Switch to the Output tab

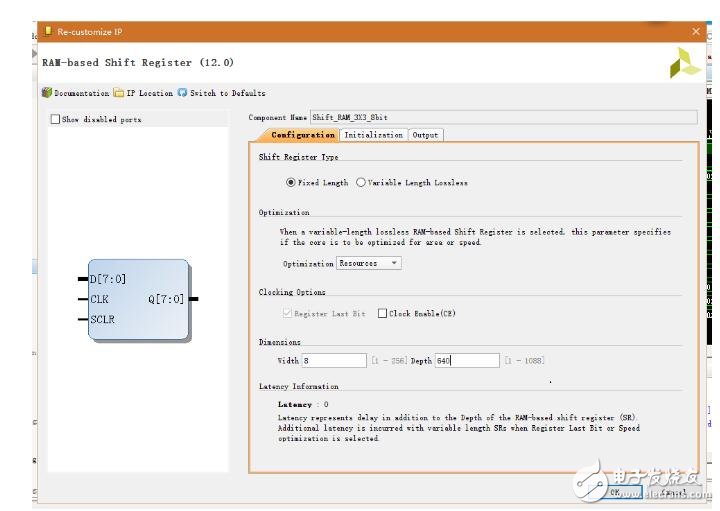point(425,135)
